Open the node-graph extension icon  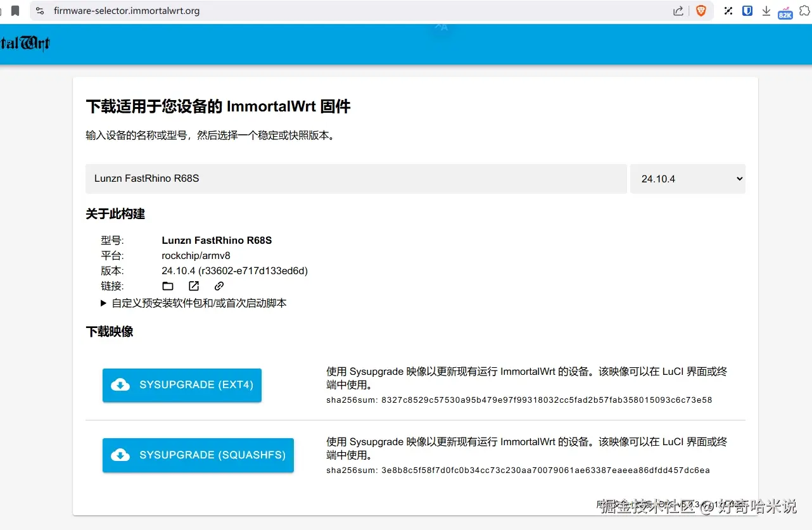pos(729,11)
